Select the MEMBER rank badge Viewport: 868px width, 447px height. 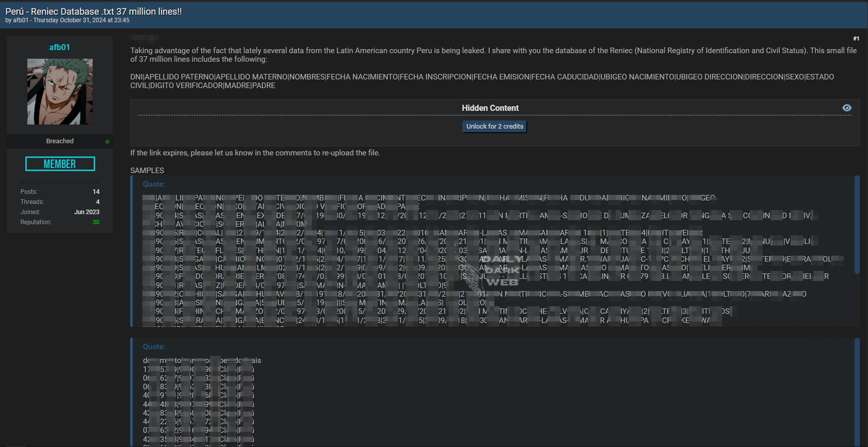tap(60, 164)
